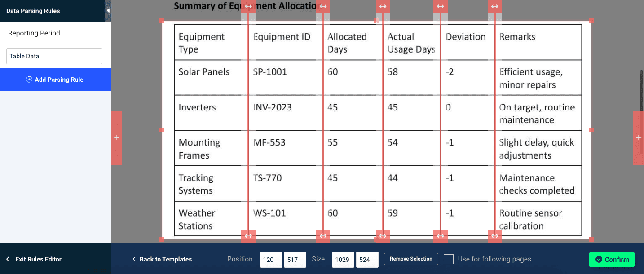
Task: Click Back to Templates
Action: pyautogui.click(x=163, y=259)
